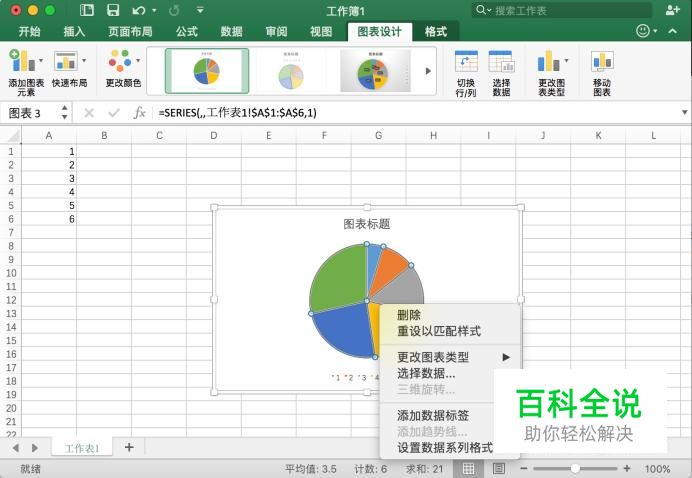Click the Add Chart Element icon
Viewport: 692px width, 478px height.
pyautogui.click(x=22, y=61)
